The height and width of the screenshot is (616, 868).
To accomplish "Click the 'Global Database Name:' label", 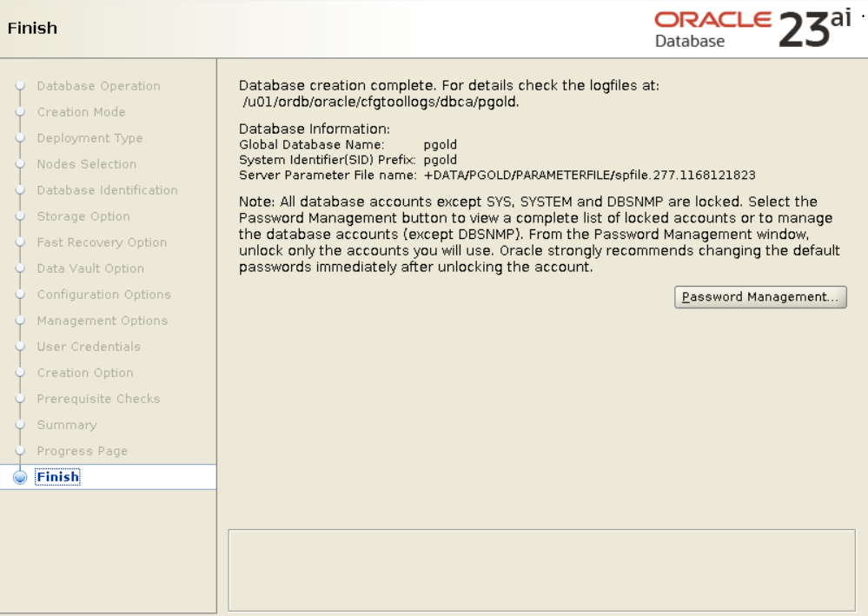I will click(311, 144).
